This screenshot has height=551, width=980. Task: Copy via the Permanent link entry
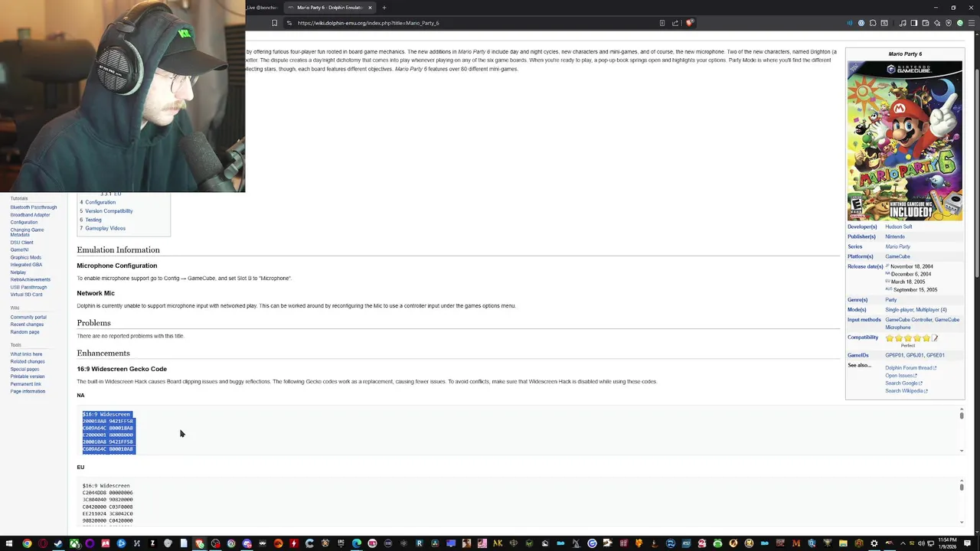(x=26, y=384)
